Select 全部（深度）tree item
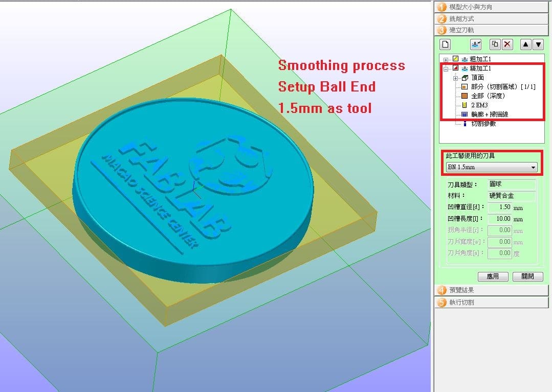552x392 pixels. click(x=488, y=96)
